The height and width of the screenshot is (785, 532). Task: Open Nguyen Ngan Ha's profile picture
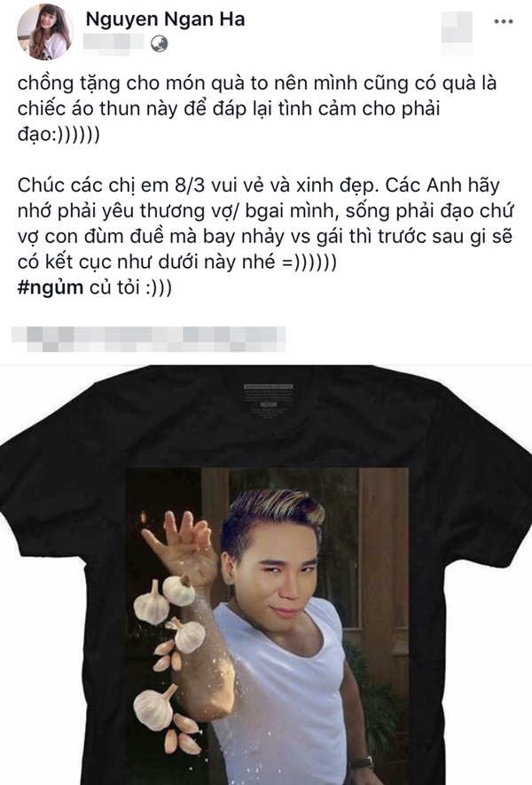click(x=45, y=33)
